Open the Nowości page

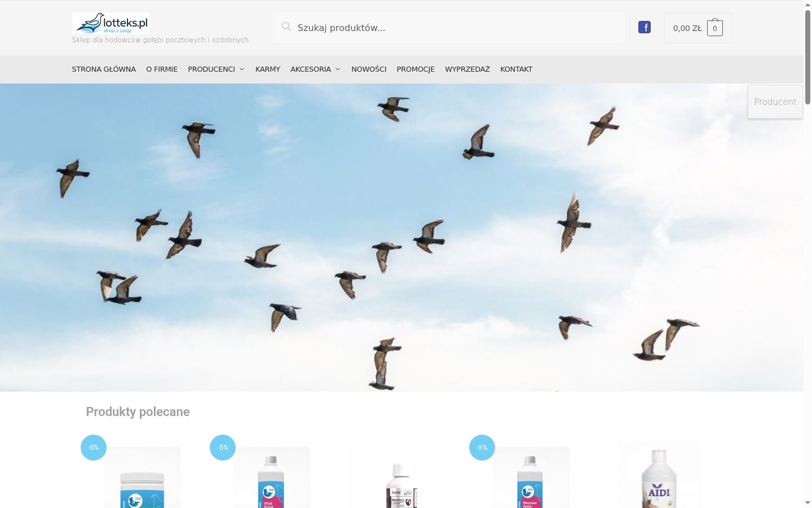tap(369, 69)
